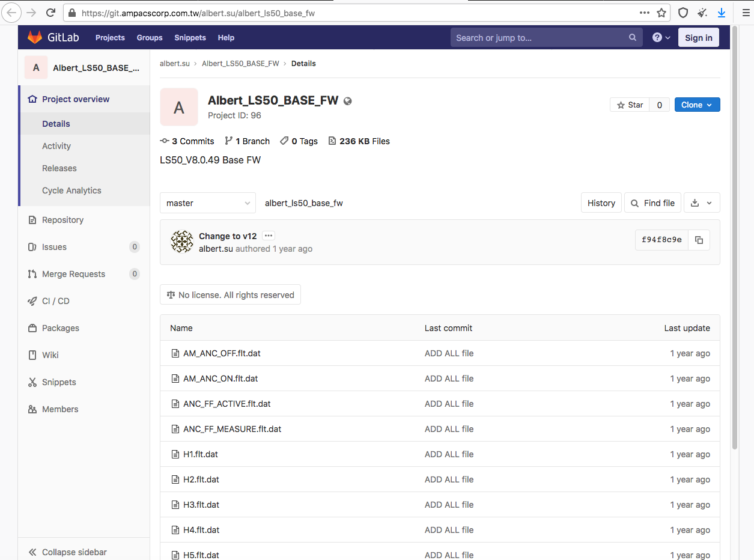Click the 0 Tags link
754x560 pixels.
[x=299, y=141]
